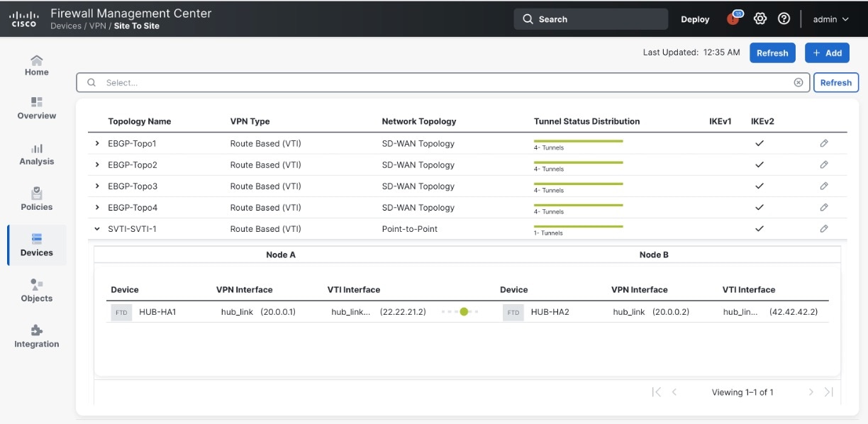Edit EBGP-Topo1 with pencil icon

click(823, 143)
